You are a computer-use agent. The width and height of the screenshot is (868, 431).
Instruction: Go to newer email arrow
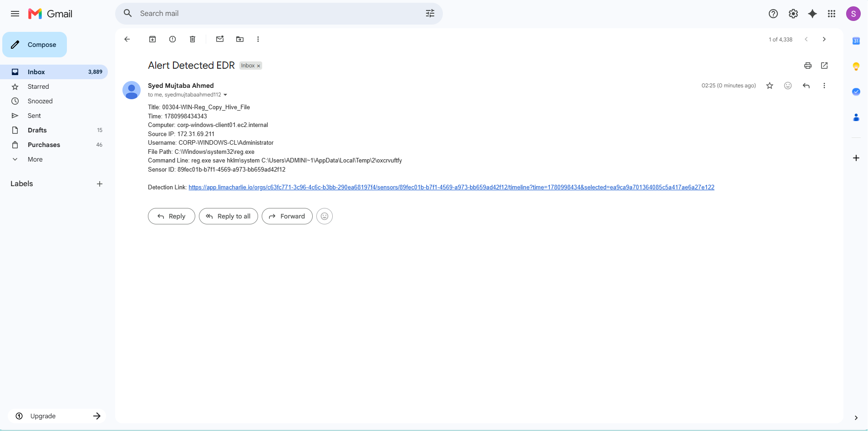coord(806,39)
